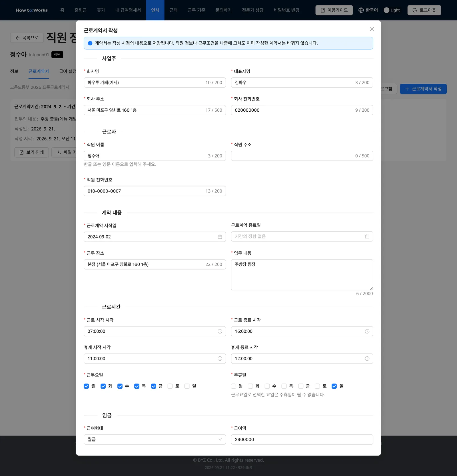Open 전문가 상담 in the navigation bar

[252, 10]
